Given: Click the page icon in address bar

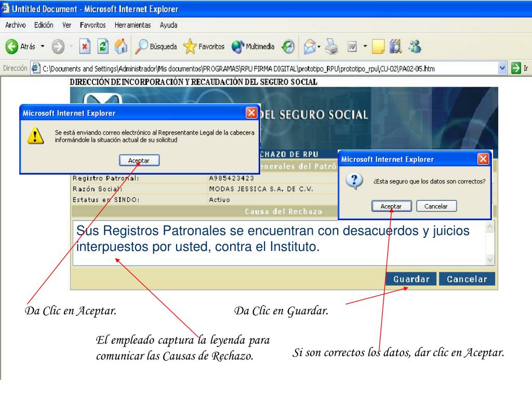Looking at the screenshot, I should pos(36,69).
